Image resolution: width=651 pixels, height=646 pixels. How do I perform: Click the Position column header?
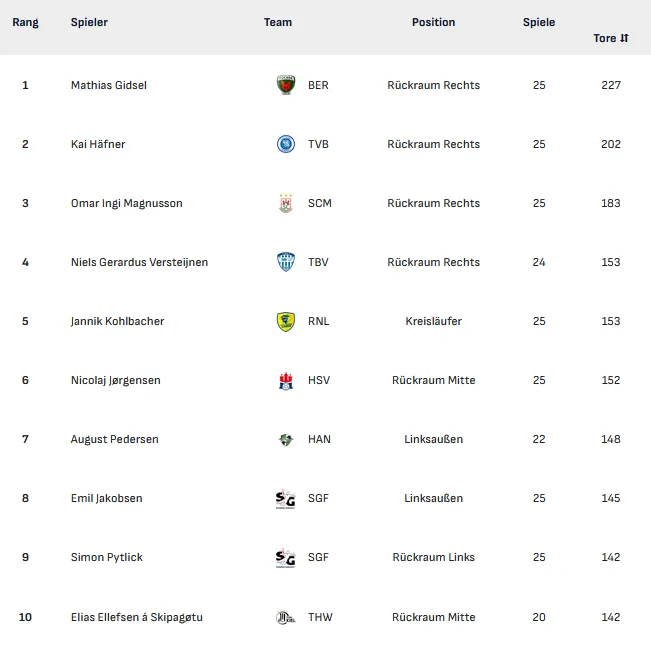click(433, 22)
